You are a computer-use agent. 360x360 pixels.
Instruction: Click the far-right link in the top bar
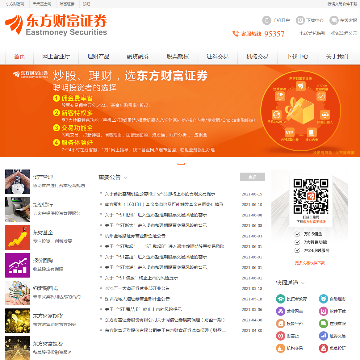coord(343,4)
